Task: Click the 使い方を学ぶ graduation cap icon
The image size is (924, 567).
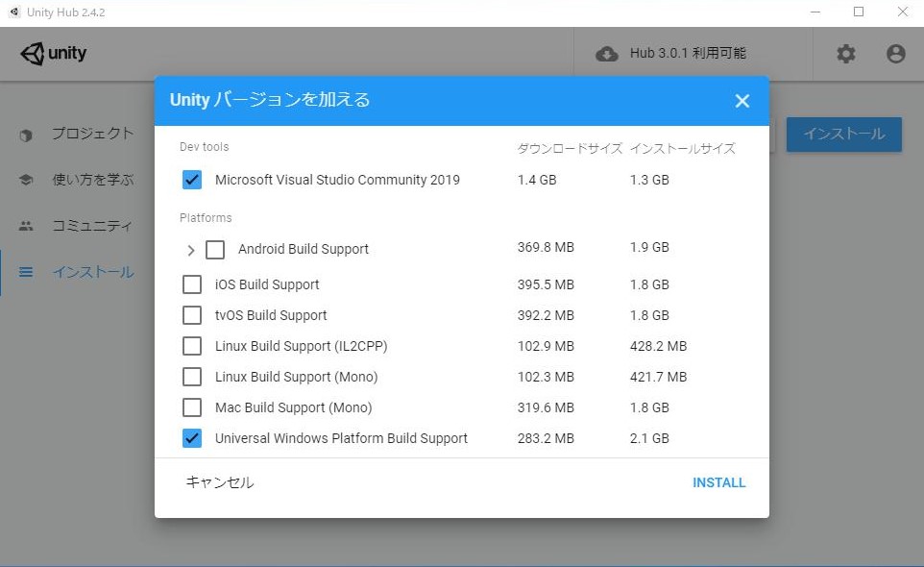Action: click(25, 180)
